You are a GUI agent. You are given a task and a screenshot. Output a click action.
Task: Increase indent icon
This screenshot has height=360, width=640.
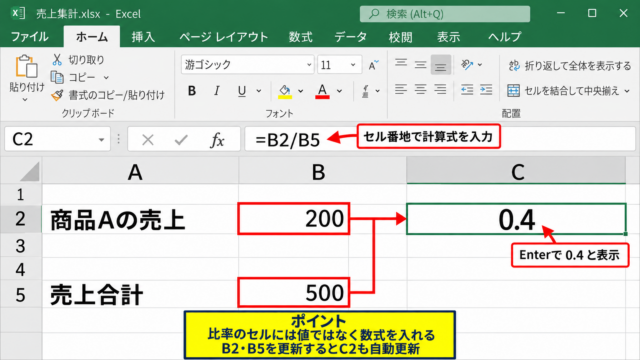[486, 89]
